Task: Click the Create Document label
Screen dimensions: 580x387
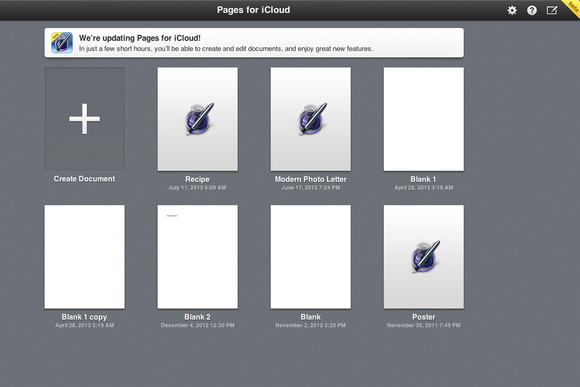Action: [x=84, y=179]
